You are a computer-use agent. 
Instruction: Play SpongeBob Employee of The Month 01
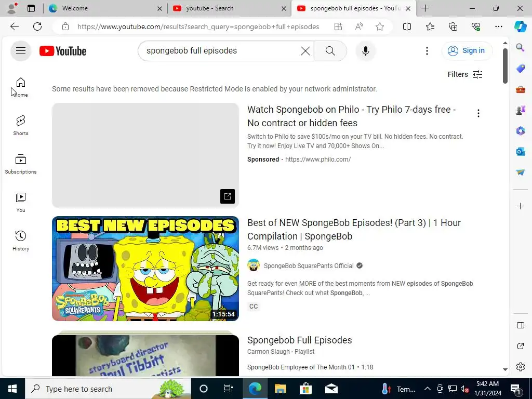(x=310, y=367)
